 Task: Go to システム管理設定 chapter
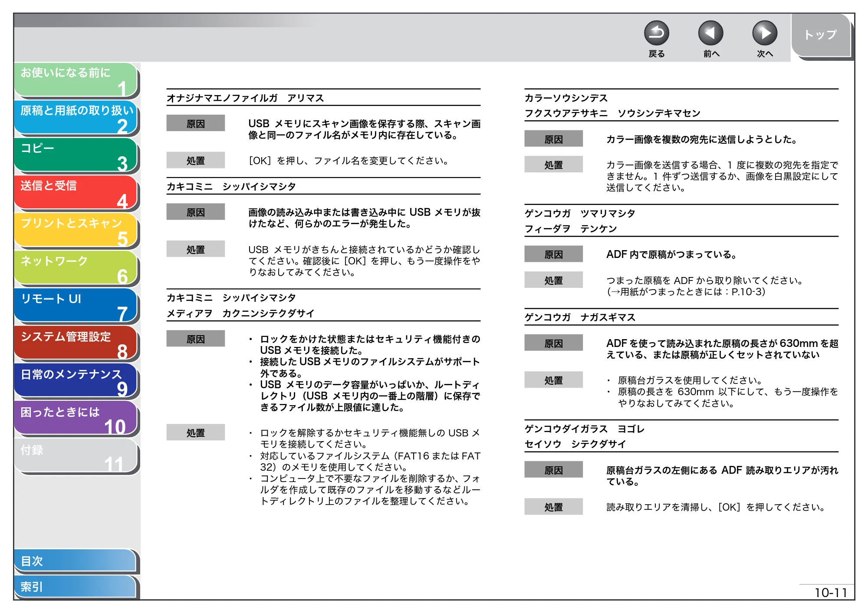pos(76,343)
